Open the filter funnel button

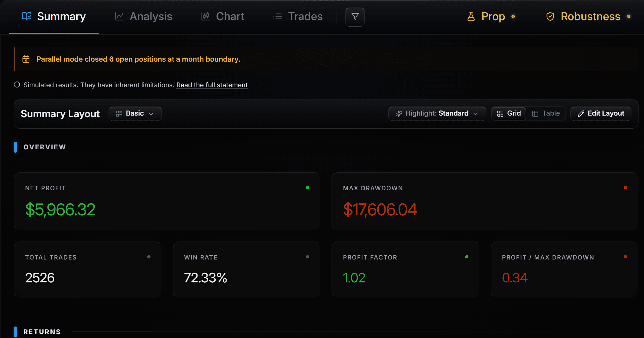click(x=355, y=17)
